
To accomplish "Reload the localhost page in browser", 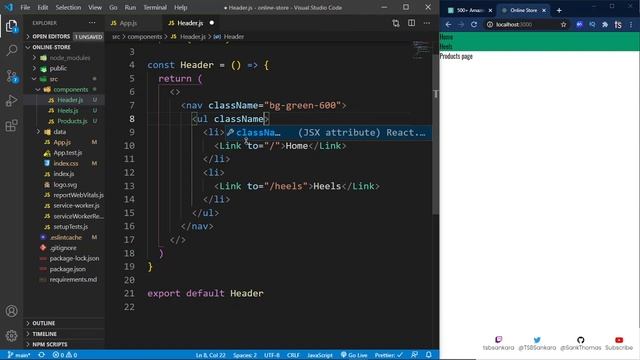I will click(474, 24).
